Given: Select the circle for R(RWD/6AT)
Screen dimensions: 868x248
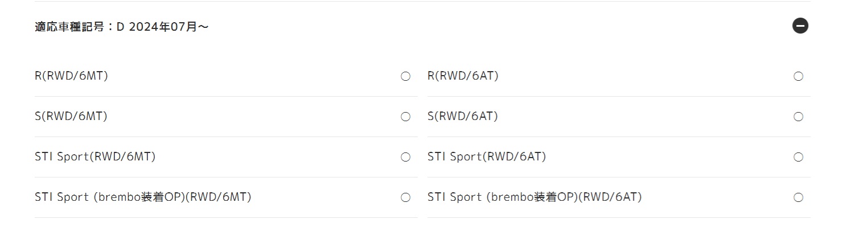Looking at the screenshot, I should (x=799, y=76).
